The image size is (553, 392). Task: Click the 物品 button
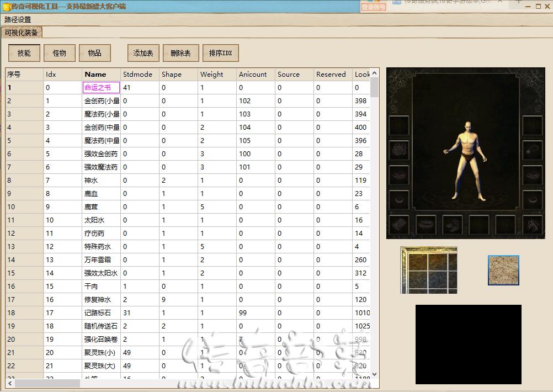click(x=95, y=53)
